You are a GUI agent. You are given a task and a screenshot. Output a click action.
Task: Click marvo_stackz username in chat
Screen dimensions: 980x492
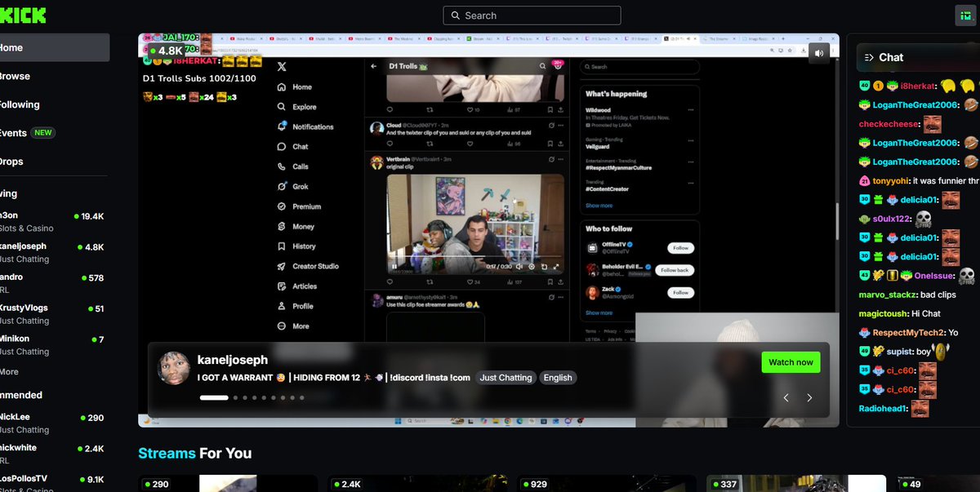coord(886,295)
